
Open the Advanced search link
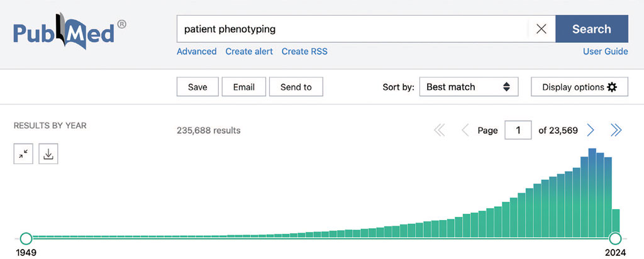(x=197, y=52)
